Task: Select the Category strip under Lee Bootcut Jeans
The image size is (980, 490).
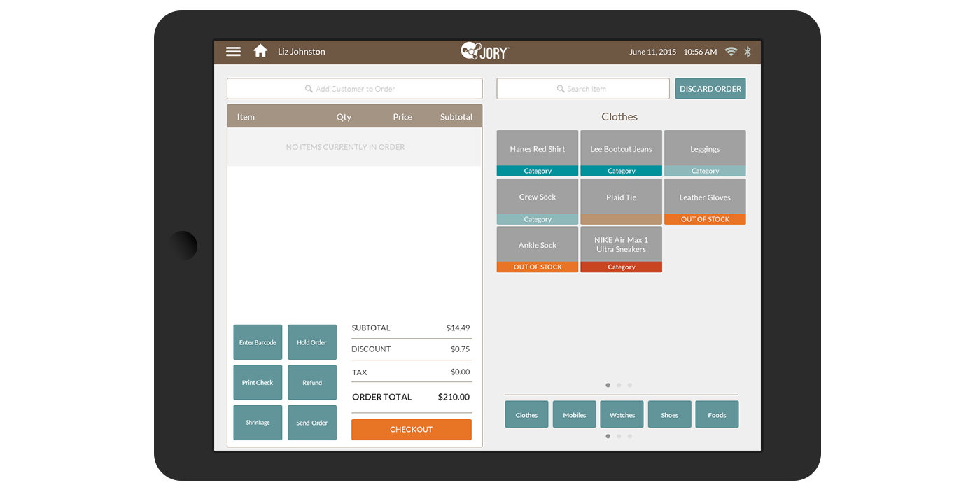Action: click(621, 170)
